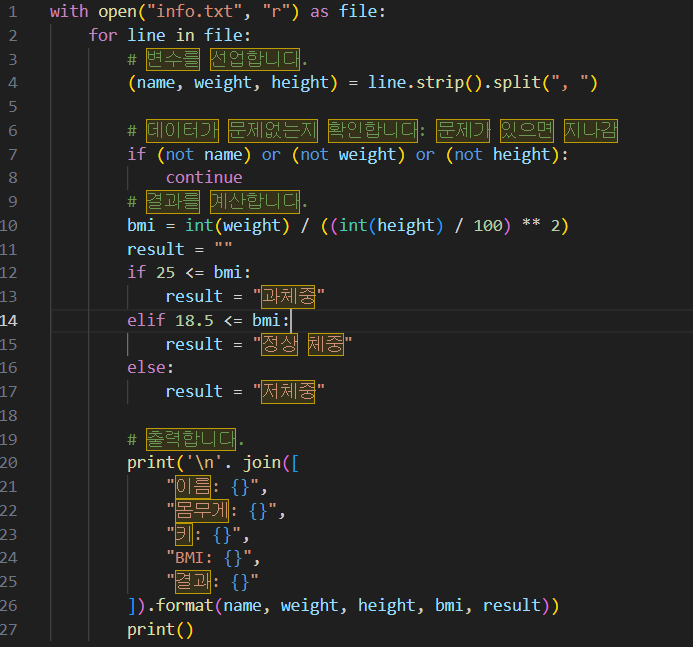Click the number 100 on line 10

[488, 226]
